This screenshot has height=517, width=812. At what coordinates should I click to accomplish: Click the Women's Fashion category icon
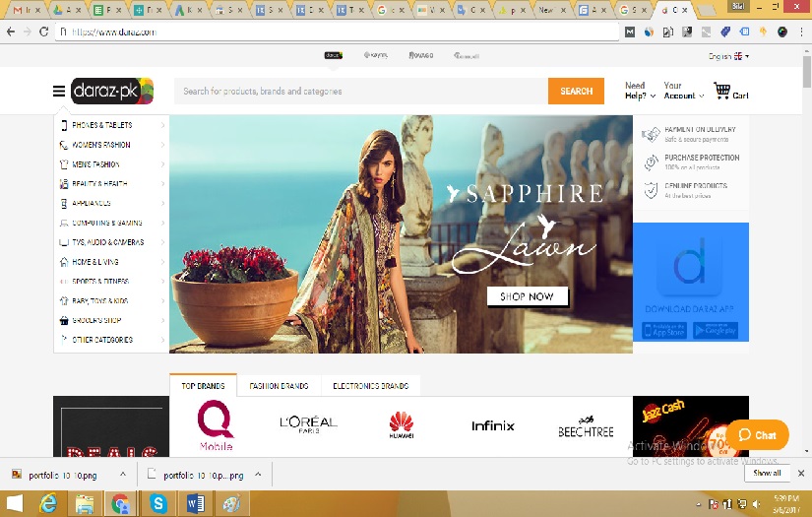click(x=64, y=145)
